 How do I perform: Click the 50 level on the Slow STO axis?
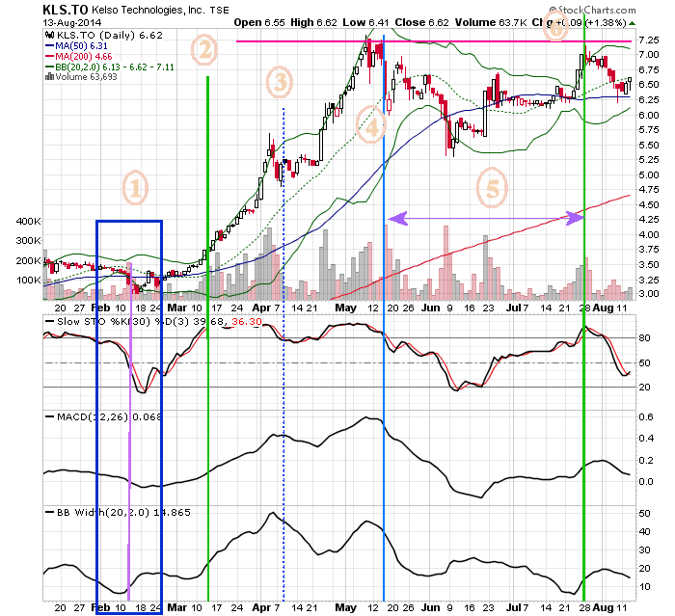644,362
